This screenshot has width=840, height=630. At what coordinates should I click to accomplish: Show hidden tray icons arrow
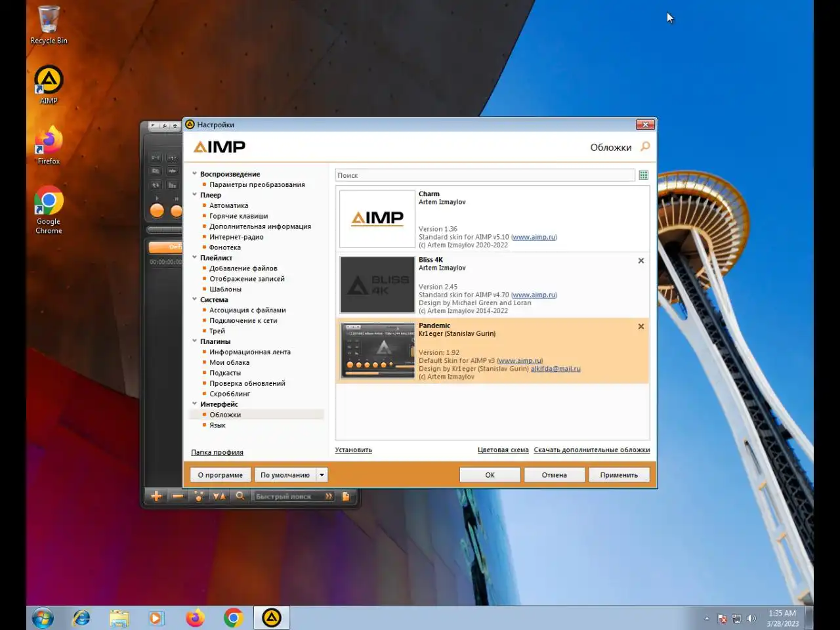(707, 618)
